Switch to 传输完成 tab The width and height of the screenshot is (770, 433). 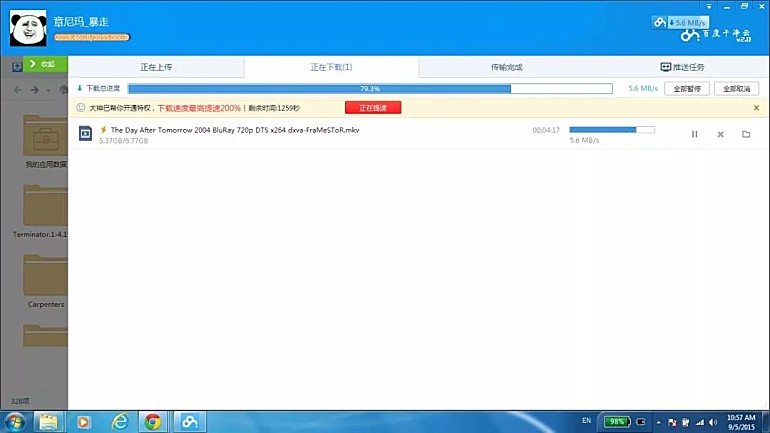506,67
